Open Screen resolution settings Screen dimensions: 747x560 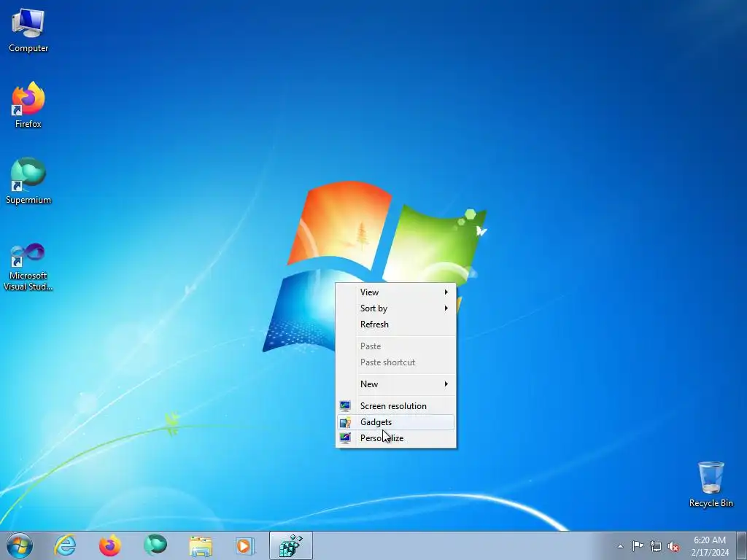(x=396, y=405)
